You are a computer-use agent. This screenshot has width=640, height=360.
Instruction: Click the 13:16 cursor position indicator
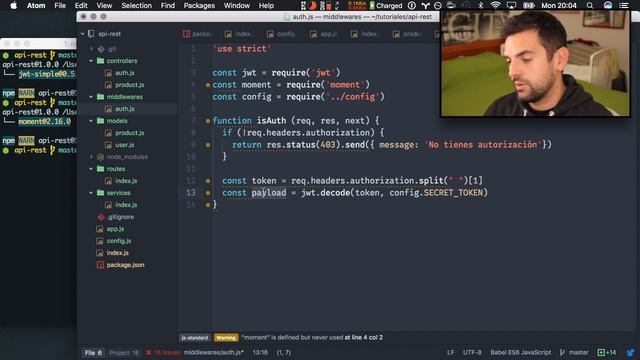[260, 352]
